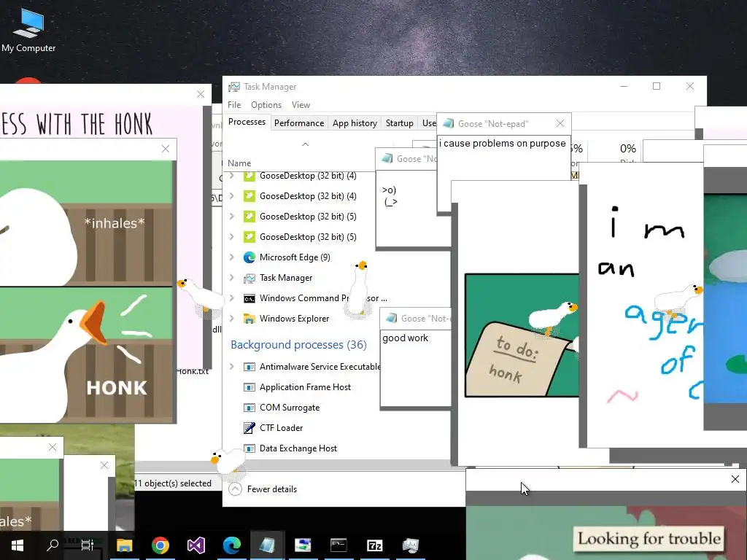
Task: Open the View menu in Task Manager
Action: pos(301,105)
